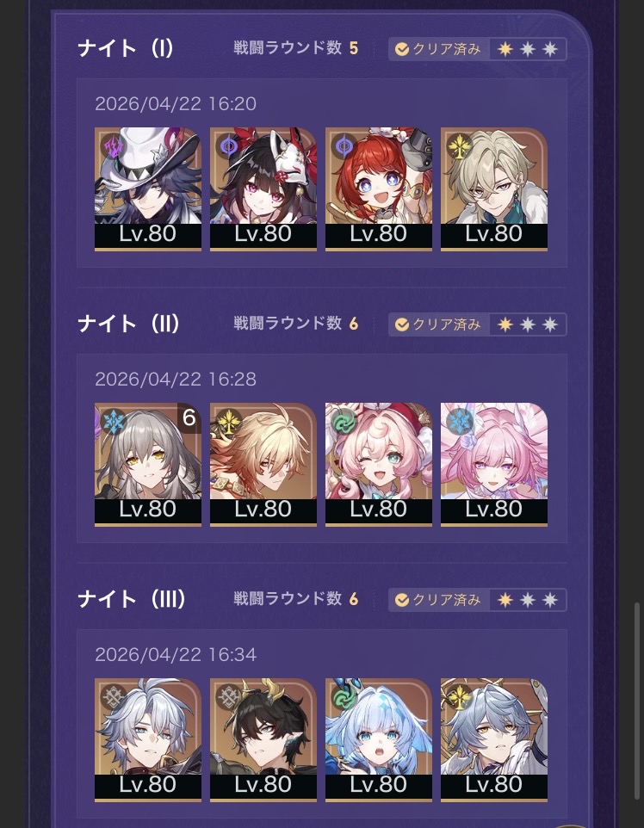The height and width of the screenshot is (828, 644).
Task: Tap the blond-haired character in ナイト(I)
Action: 494,188
